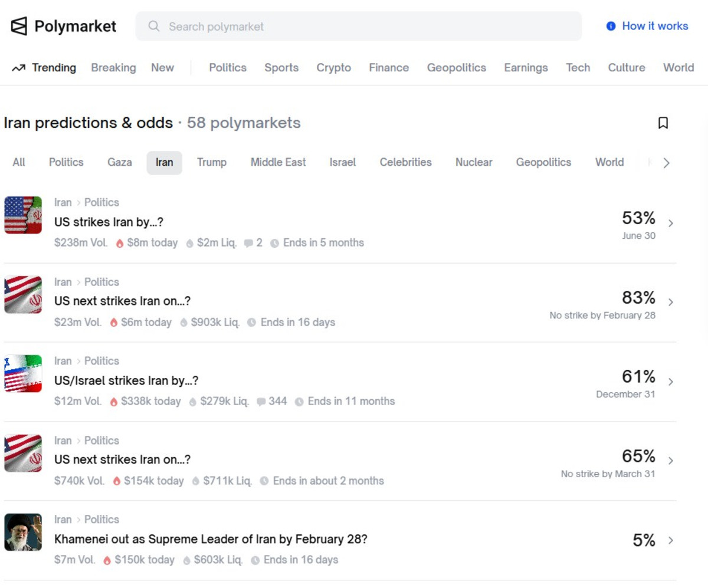Click the US/Israel strikes Iran flag thumbnail

(23, 373)
